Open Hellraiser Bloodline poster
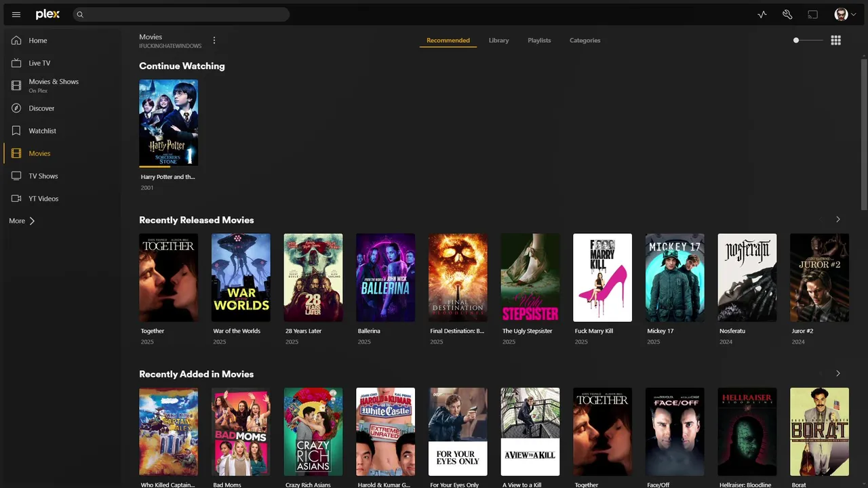868x488 pixels. point(747,432)
